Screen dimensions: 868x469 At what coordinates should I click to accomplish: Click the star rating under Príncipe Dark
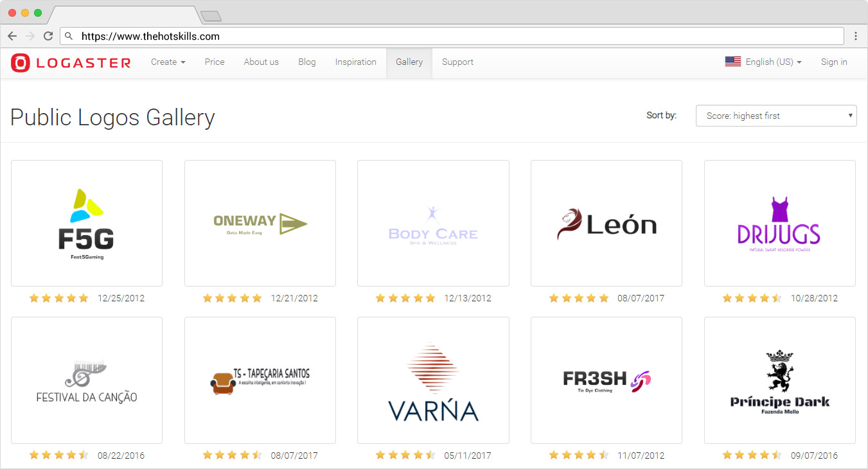[x=752, y=456]
